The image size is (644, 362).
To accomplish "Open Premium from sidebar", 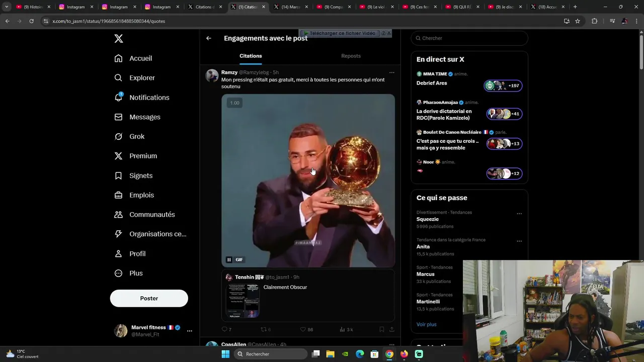I will point(136,156).
